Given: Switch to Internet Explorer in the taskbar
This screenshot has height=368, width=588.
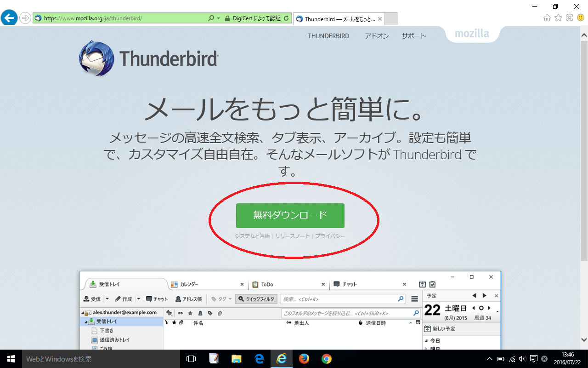Looking at the screenshot, I should pyautogui.click(x=281, y=359).
